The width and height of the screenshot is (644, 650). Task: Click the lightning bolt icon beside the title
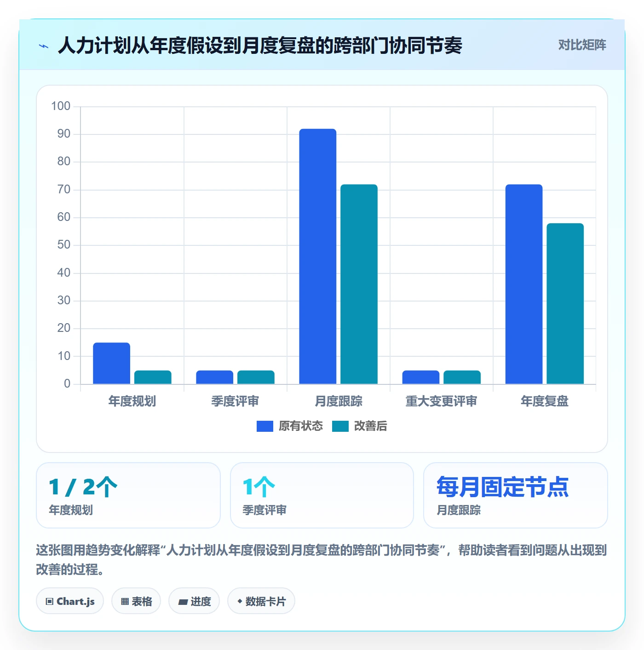tap(44, 46)
